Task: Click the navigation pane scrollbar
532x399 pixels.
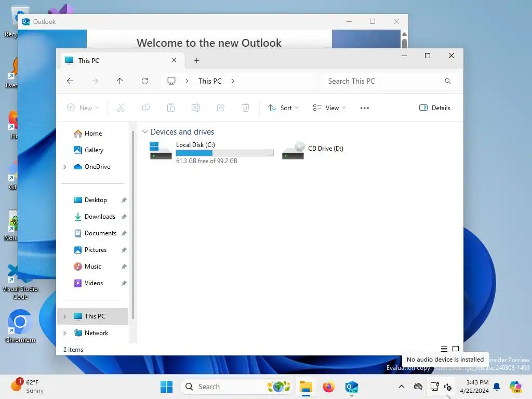Action: point(133,225)
